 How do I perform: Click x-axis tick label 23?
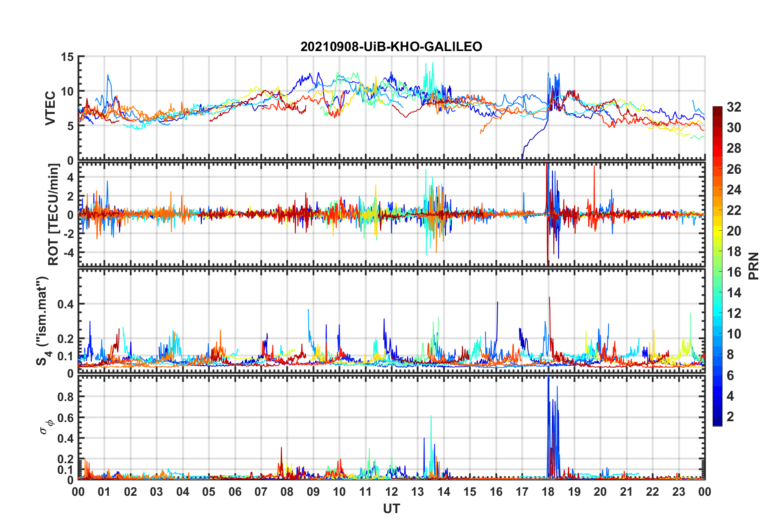(x=678, y=492)
